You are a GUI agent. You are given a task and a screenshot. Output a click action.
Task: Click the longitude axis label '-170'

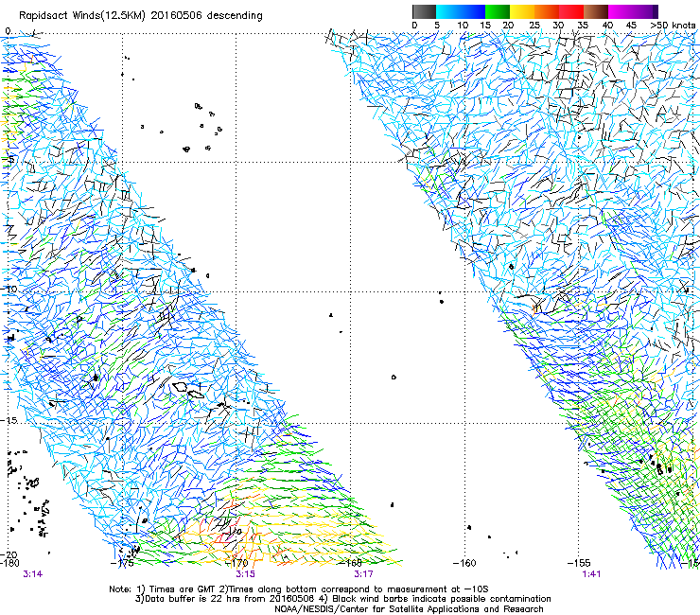point(236,563)
